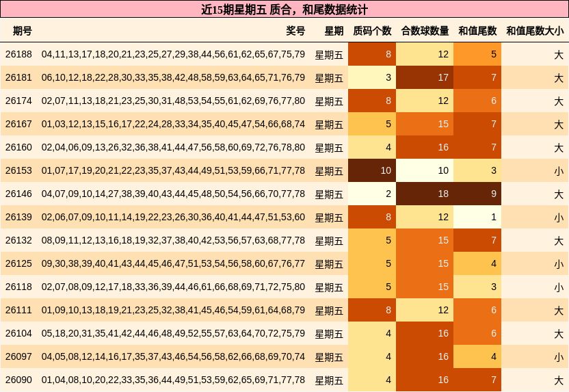Click sum tail cell 5 in row 26188
569x392 pixels.
(x=477, y=55)
